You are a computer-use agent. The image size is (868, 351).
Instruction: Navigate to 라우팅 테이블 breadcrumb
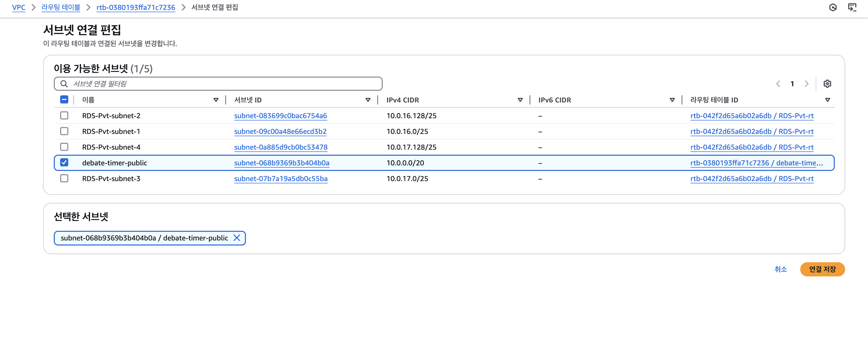click(61, 7)
